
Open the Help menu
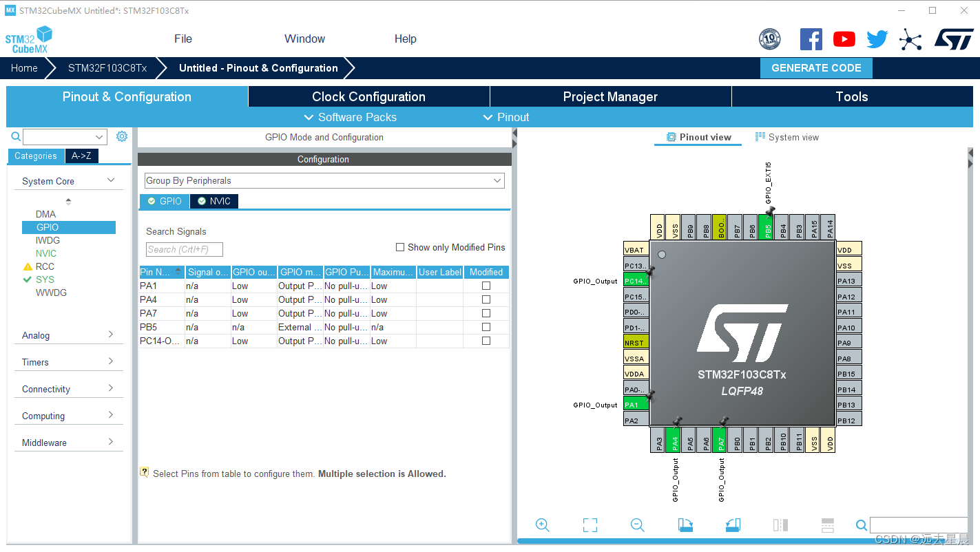[406, 39]
